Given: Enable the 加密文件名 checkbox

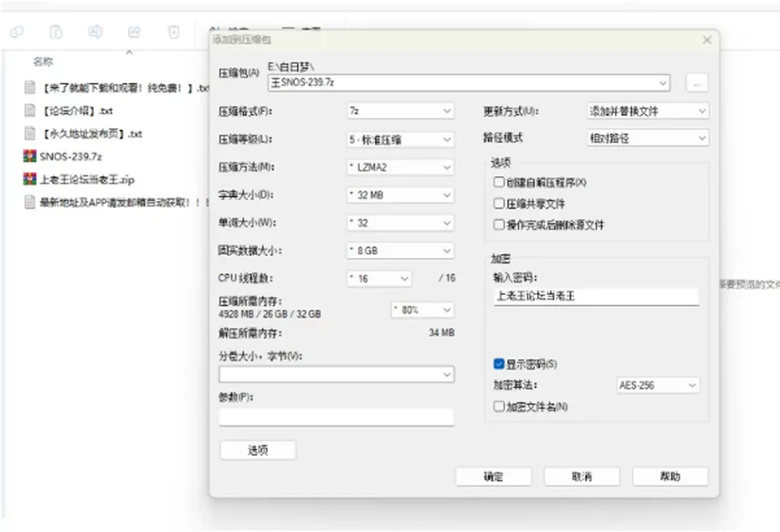Looking at the screenshot, I should click(x=499, y=406).
